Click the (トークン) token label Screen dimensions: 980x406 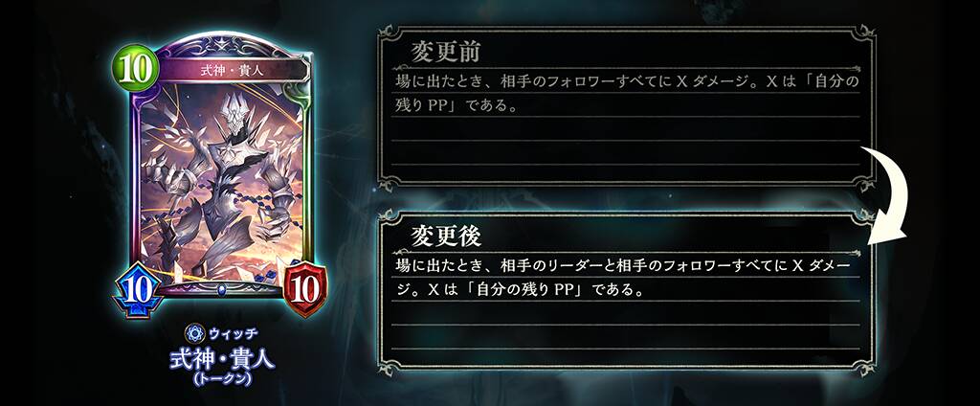click(221, 380)
